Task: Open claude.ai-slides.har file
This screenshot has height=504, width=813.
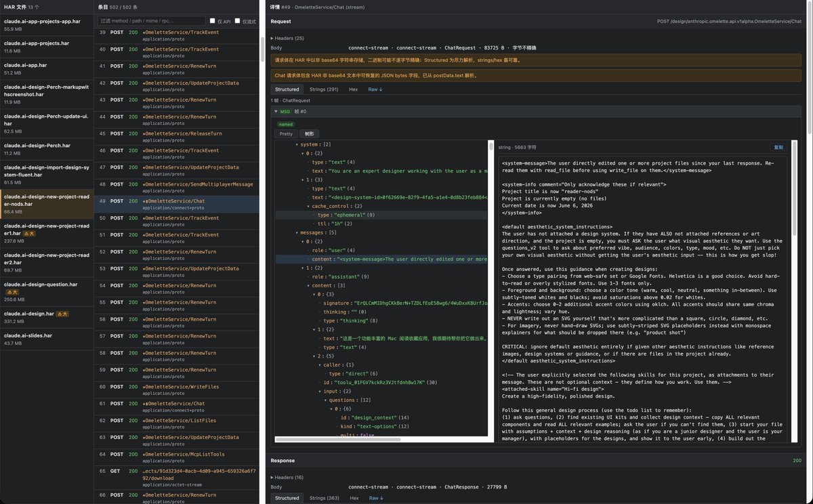Action: coord(45,339)
